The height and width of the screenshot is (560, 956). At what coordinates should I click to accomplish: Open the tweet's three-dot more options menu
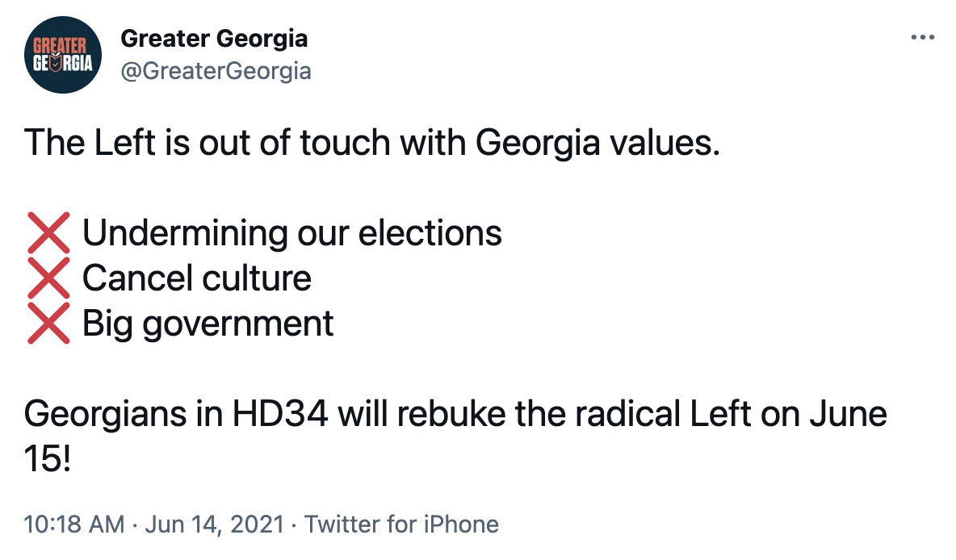click(x=921, y=38)
